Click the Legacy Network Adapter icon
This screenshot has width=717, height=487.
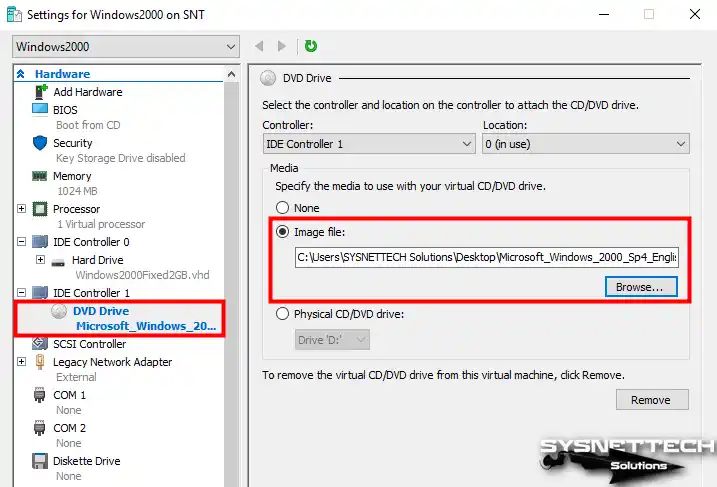(x=40, y=362)
